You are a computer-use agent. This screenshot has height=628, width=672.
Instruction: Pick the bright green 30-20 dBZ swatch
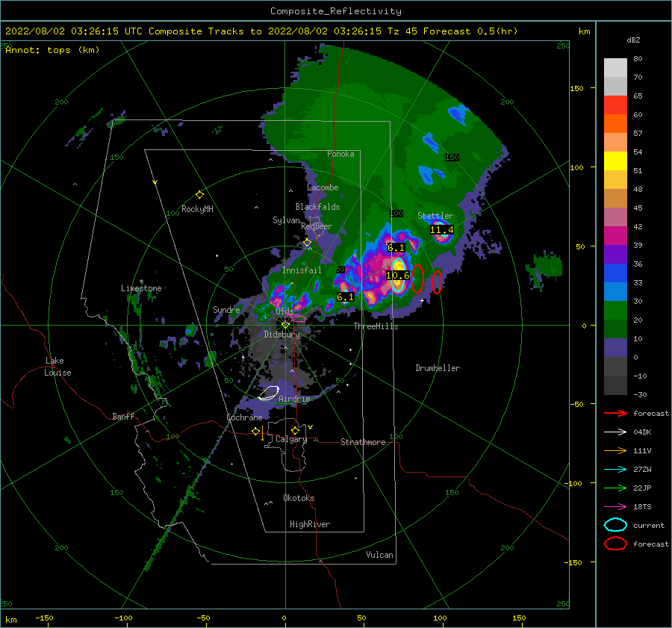(615, 311)
